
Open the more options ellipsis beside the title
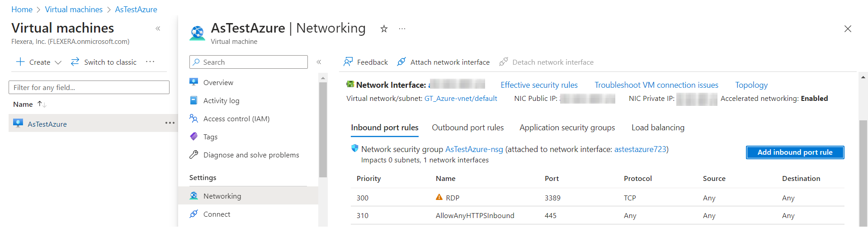point(402,29)
